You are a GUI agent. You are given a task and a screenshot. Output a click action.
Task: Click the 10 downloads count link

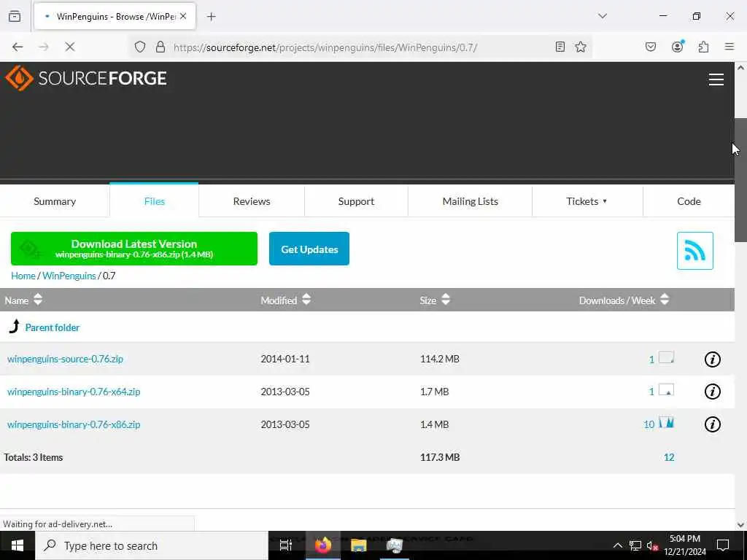point(649,424)
